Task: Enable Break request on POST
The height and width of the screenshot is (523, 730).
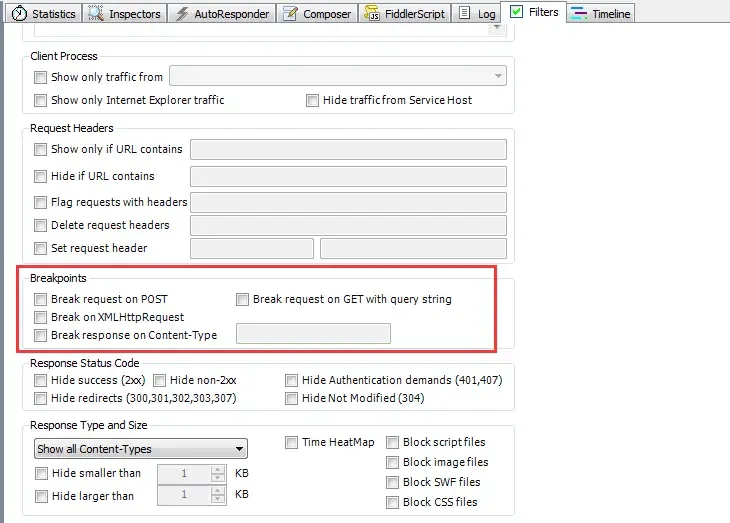Action: (x=41, y=299)
